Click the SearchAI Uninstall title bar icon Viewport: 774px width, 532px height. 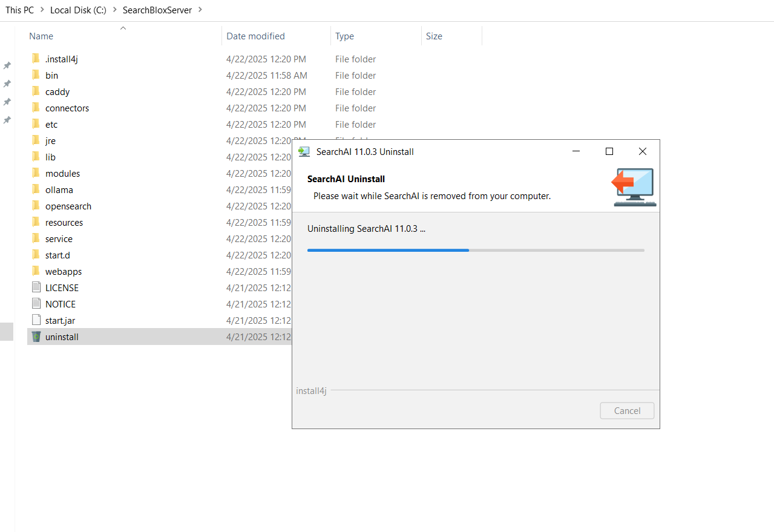click(x=304, y=151)
